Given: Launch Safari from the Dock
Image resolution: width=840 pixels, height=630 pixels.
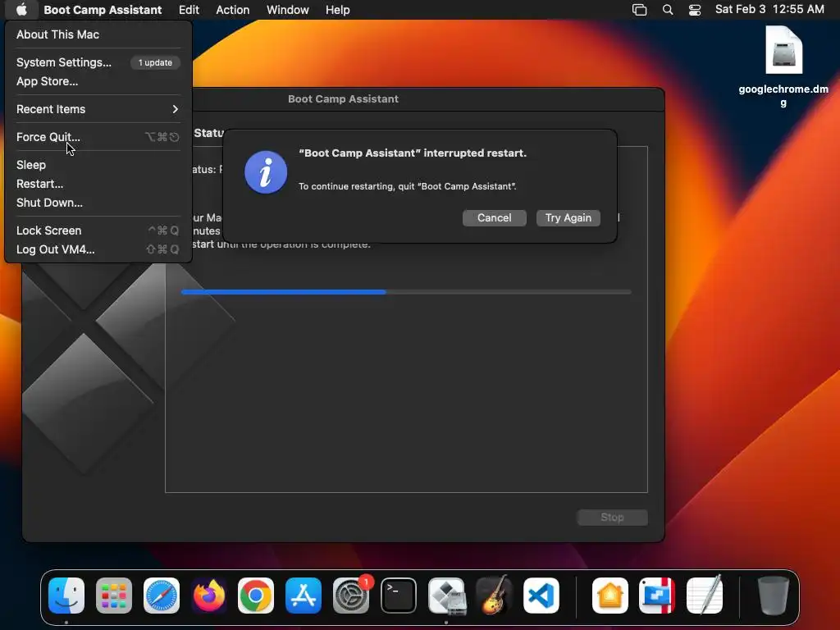Looking at the screenshot, I should (x=162, y=596).
